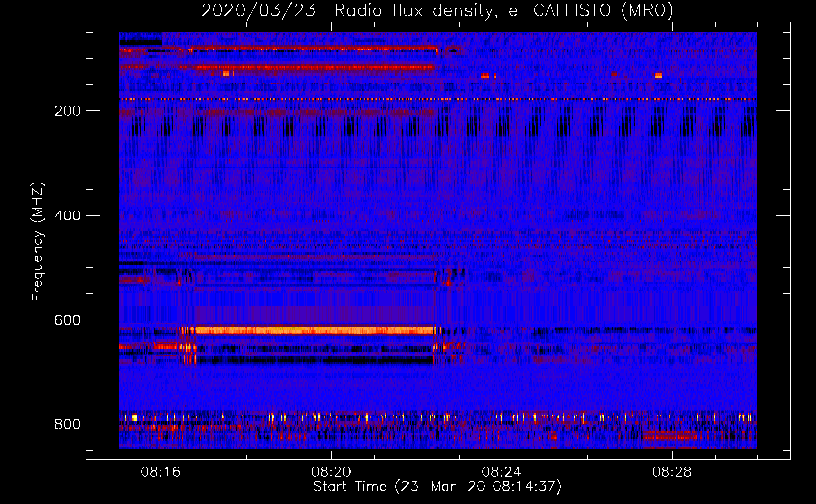Click the 'Frequency (MHZ)' y-axis label
Screen dimensions: 816x504
pos(37,242)
